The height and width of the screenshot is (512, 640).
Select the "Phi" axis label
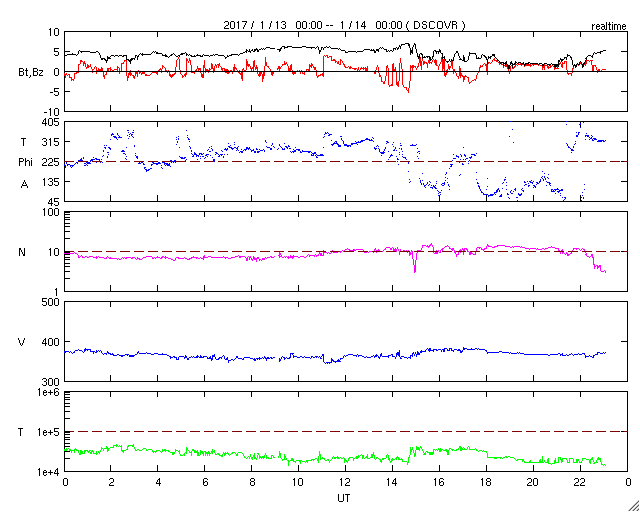click(24, 163)
